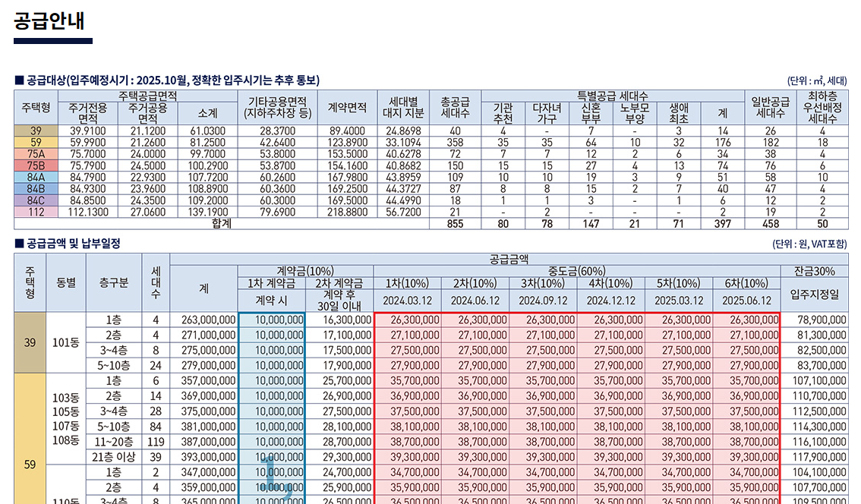The height and width of the screenshot is (504, 861).
Task: Click the 119 households count cell
Action: [x=156, y=442]
